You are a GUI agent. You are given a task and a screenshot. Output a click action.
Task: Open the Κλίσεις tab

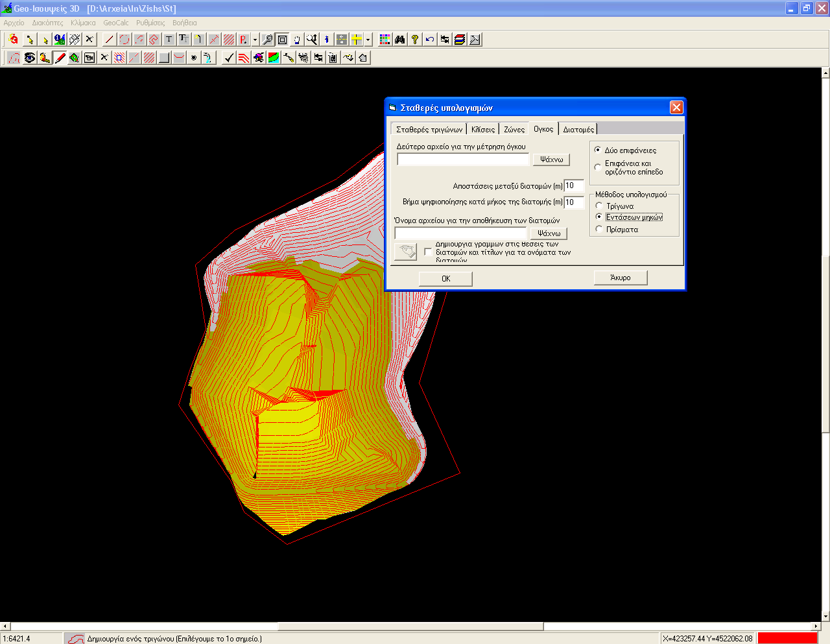(x=483, y=129)
